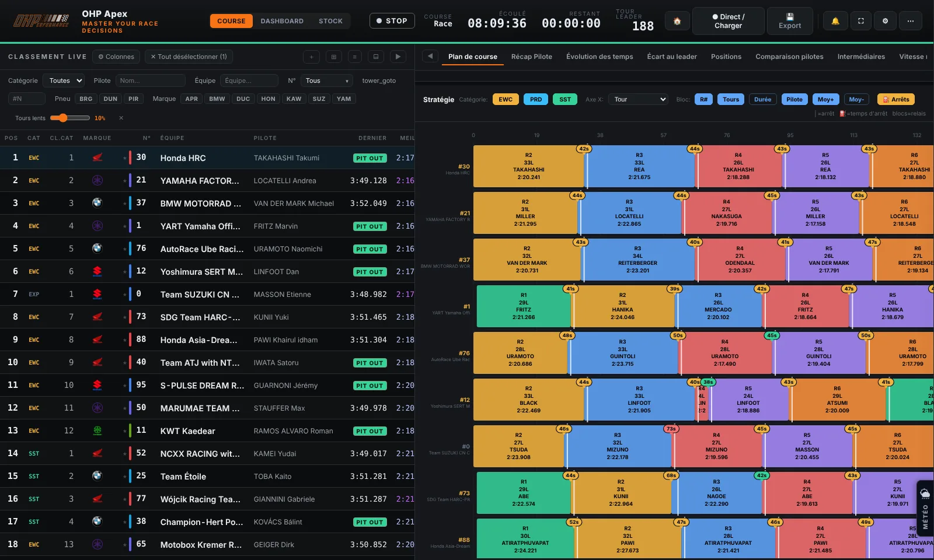The height and width of the screenshot is (560, 934).
Task: Click the Pilote name input field
Action: tap(150, 80)
